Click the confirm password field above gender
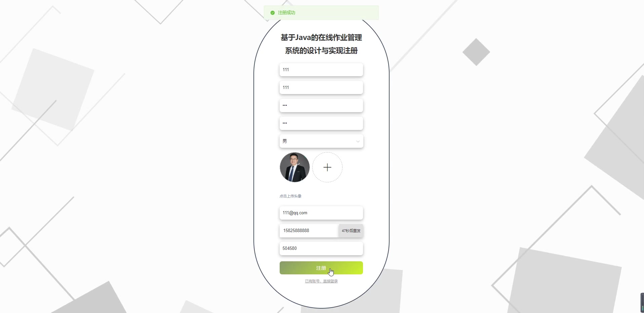The image size is (644, 313). pos(321,123)
